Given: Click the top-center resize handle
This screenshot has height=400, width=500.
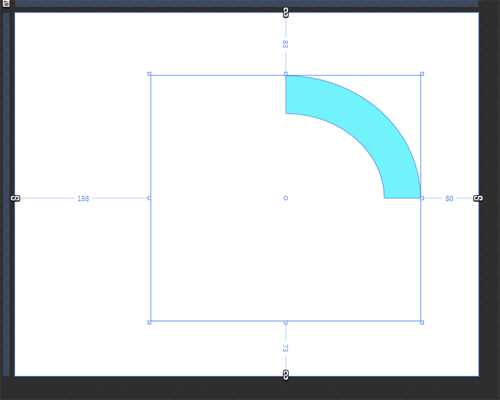Looking at the screenshot, I should pyautogui.click(x=286, y=74).
